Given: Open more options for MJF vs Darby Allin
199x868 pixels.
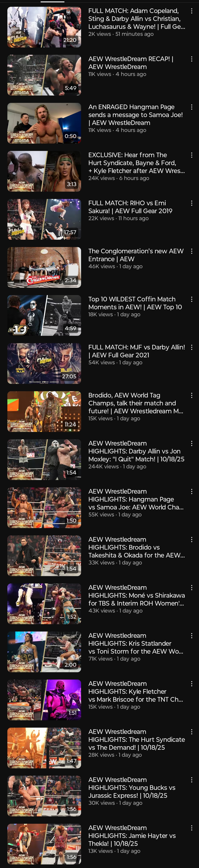Looking at the screenshot, I should coord(192,347).
